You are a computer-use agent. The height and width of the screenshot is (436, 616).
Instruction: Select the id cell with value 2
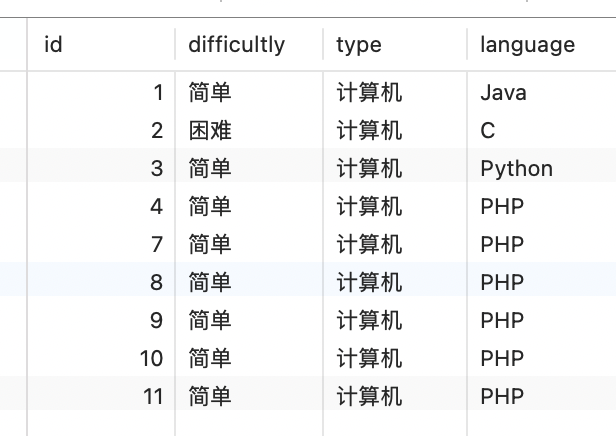pos(101,130)
